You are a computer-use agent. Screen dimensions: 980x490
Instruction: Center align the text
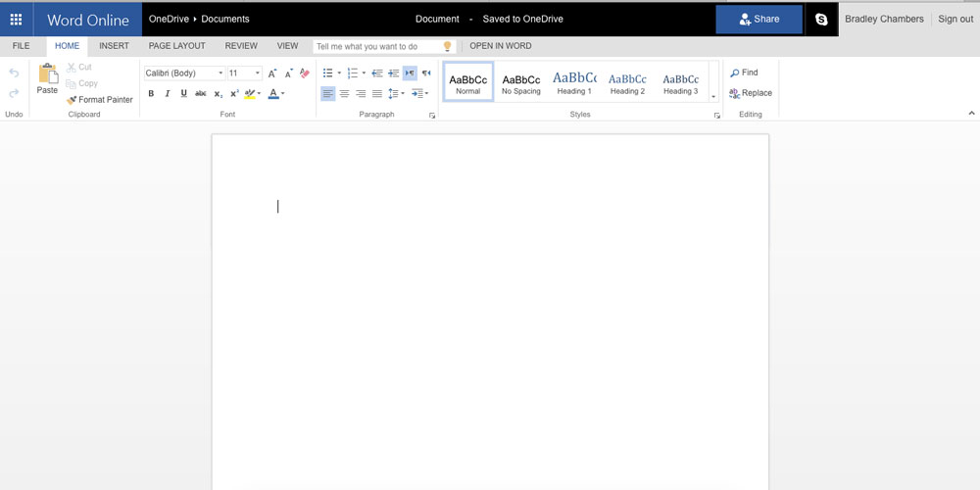tap(344, 94)
